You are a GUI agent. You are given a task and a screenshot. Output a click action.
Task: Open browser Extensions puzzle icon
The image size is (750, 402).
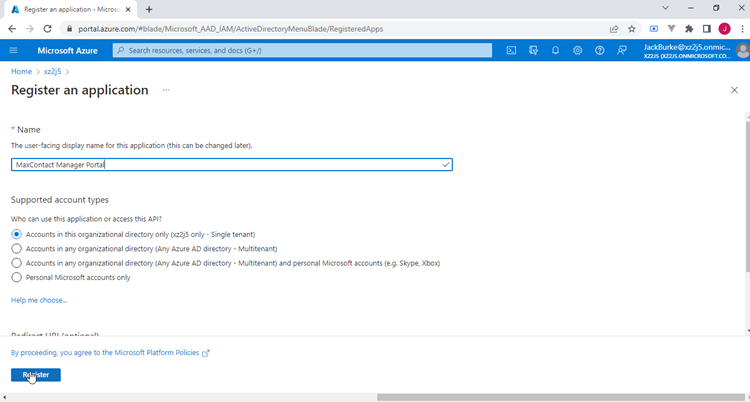point(689,29)
